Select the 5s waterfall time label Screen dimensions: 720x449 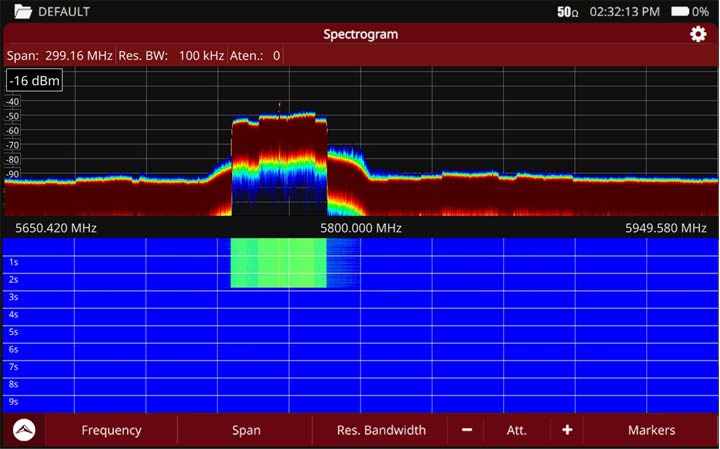click(13, 332)
